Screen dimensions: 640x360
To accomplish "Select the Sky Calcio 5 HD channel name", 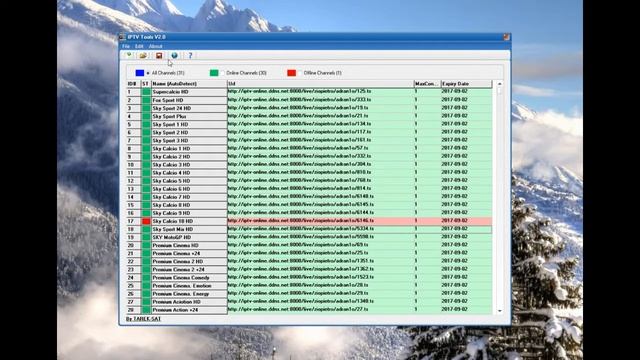I will click(171, 181).
